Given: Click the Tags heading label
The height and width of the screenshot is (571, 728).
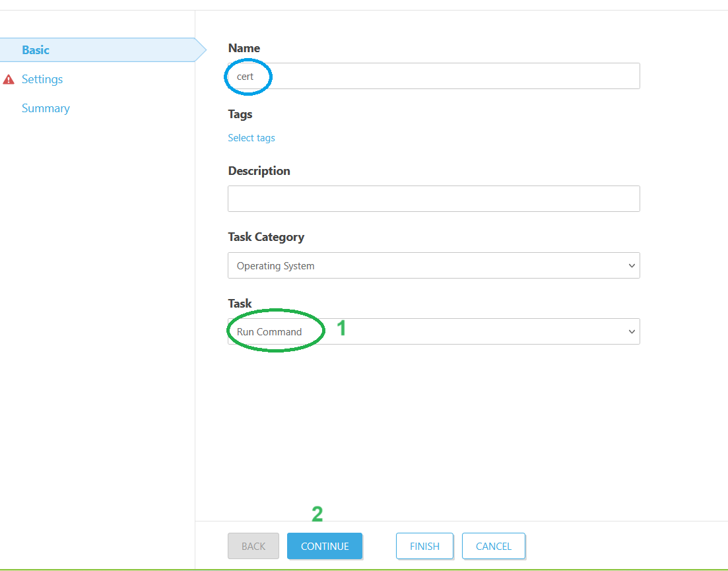Looking at the screenshot, I should [240, 114].
